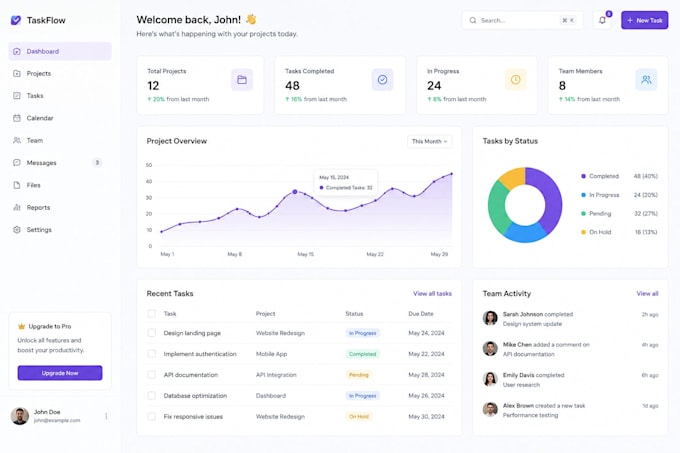Open notifications with the bell icon
This screenshot has width=680, height=453.
(x=602, y=20)
